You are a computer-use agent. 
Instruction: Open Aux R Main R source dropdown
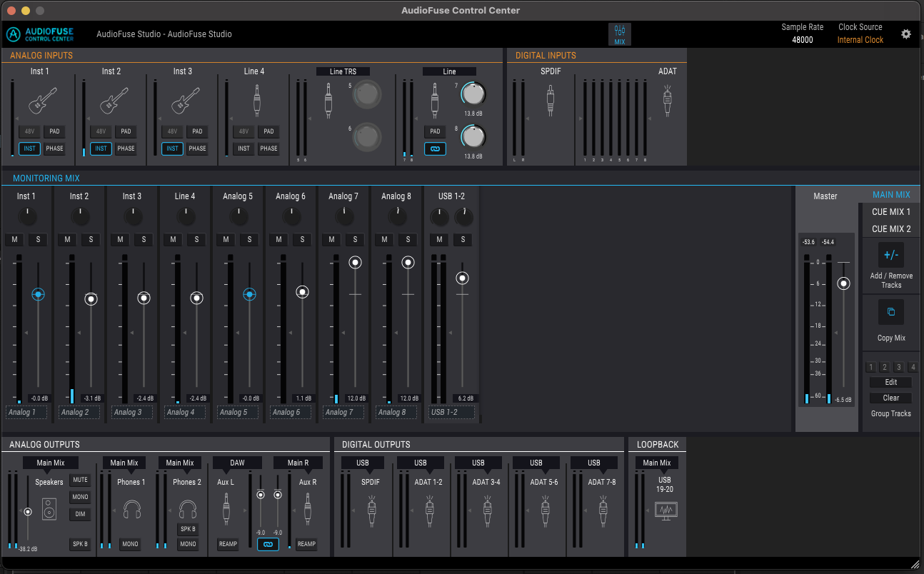point(298,463)
